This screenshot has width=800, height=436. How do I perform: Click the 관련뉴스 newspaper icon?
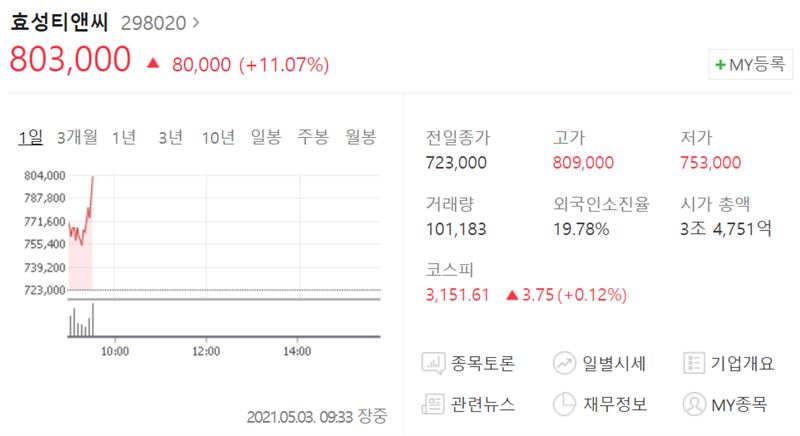(434, 404)
